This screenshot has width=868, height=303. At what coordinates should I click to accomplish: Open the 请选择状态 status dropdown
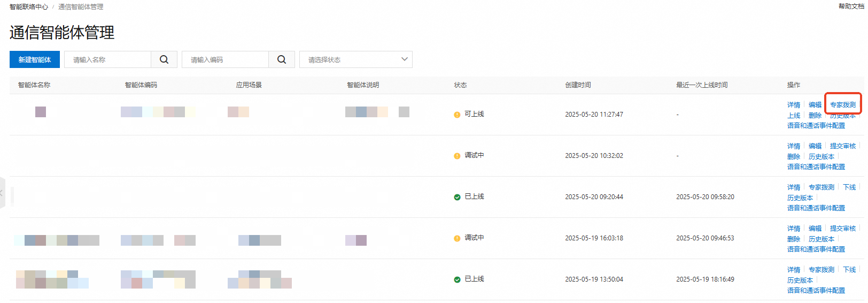(x=356, y=59)
